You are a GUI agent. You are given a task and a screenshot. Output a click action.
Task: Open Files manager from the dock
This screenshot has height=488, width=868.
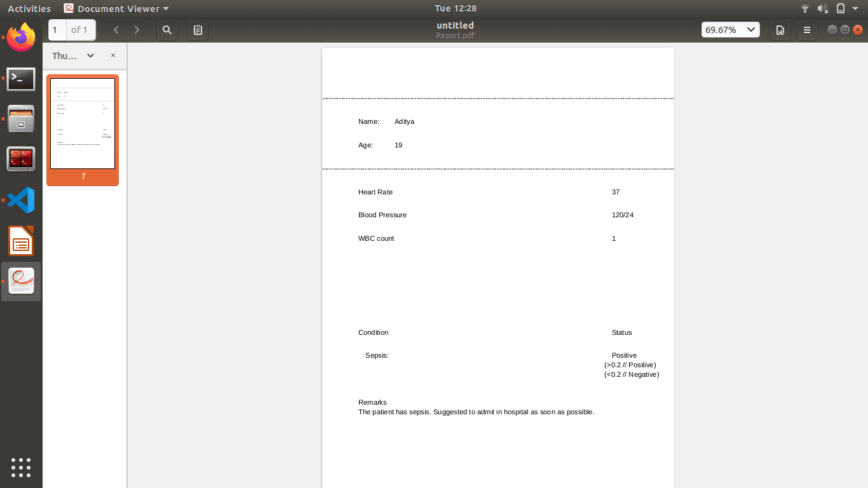tap(21, 119)
